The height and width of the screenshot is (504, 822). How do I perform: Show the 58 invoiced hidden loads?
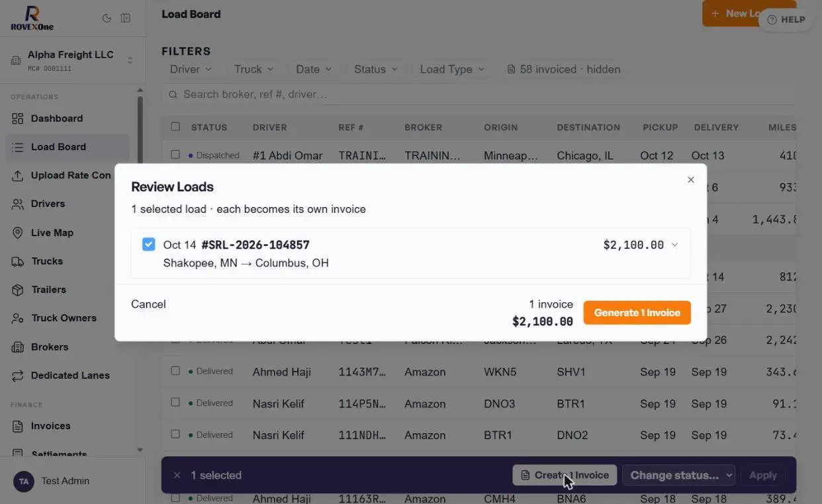(x=563, y=69)
